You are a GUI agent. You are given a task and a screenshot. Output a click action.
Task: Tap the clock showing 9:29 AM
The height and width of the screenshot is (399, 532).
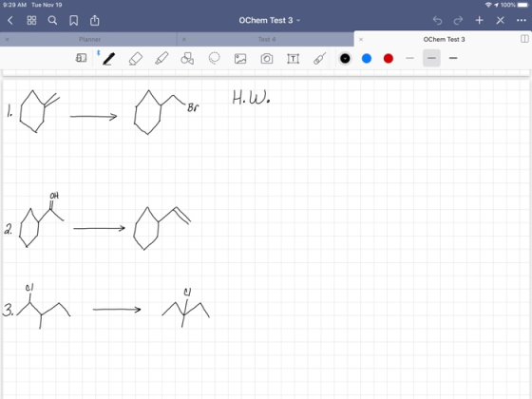(14, 5)
